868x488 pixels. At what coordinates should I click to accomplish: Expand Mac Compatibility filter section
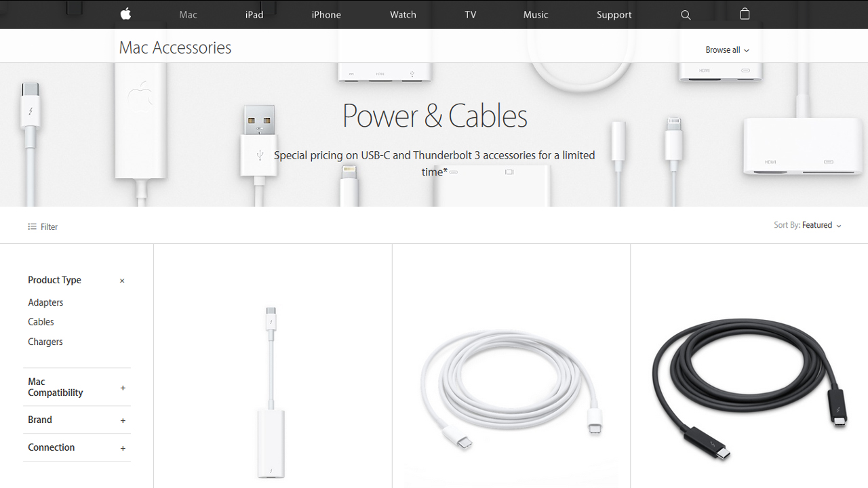(x=123, y=388)
